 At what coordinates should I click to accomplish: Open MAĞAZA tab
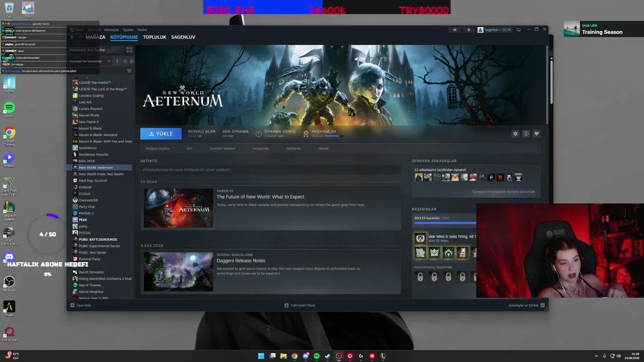tap(95, 37)
